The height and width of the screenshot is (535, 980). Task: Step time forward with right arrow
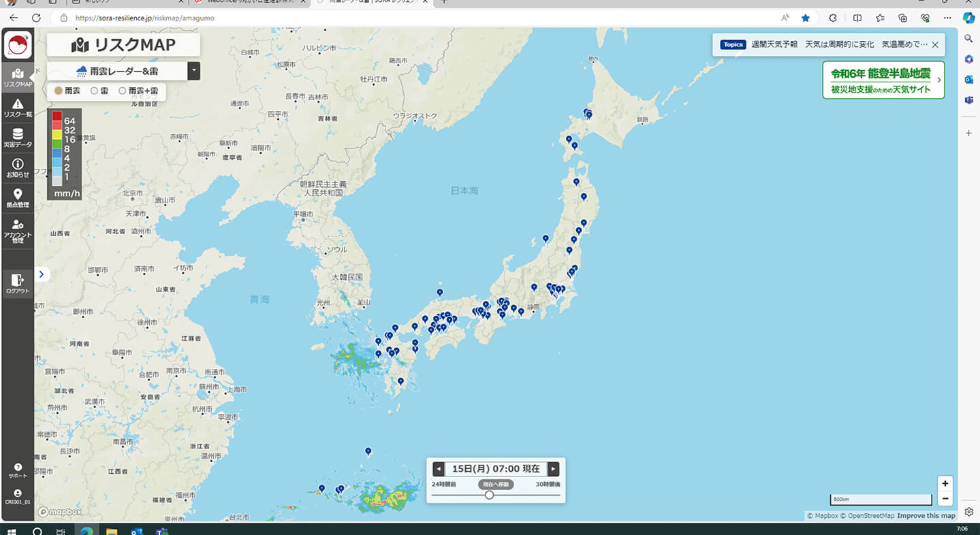(554, 469)
